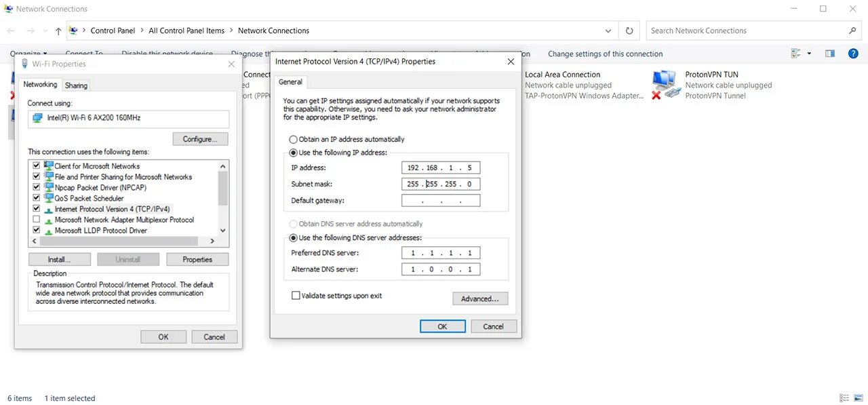Click the Configure... button
The width and height of the screenshot is (868, 405).
pyautogui.click(x=200, y=139)
